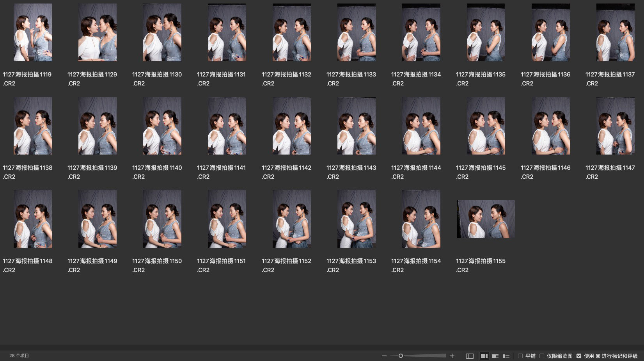
Task: Click the minus icon to shrink thumbnails
Action: coord(384,356)
